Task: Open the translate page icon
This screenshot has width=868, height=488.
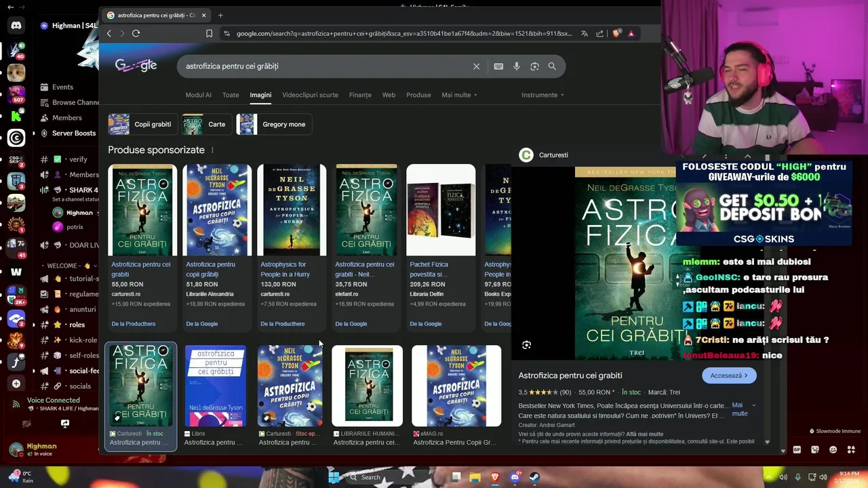Action: tap(585, 33)
